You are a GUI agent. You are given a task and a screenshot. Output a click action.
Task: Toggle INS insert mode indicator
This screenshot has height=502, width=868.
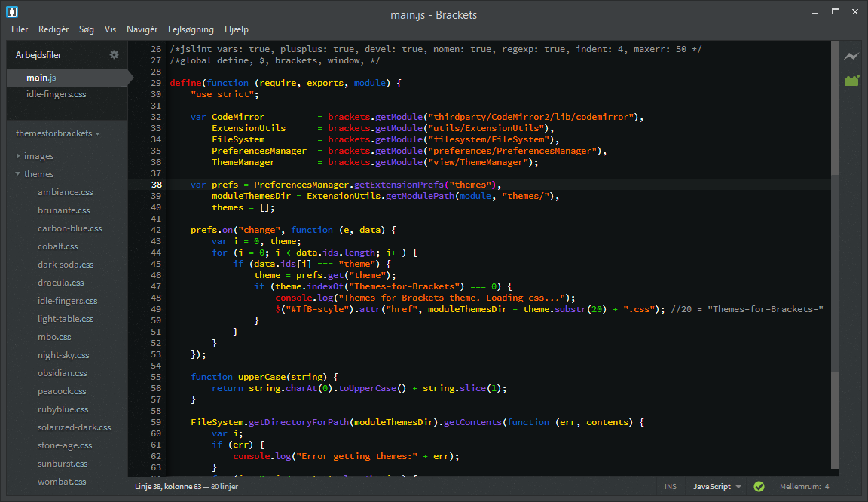[x=671, y=486]
